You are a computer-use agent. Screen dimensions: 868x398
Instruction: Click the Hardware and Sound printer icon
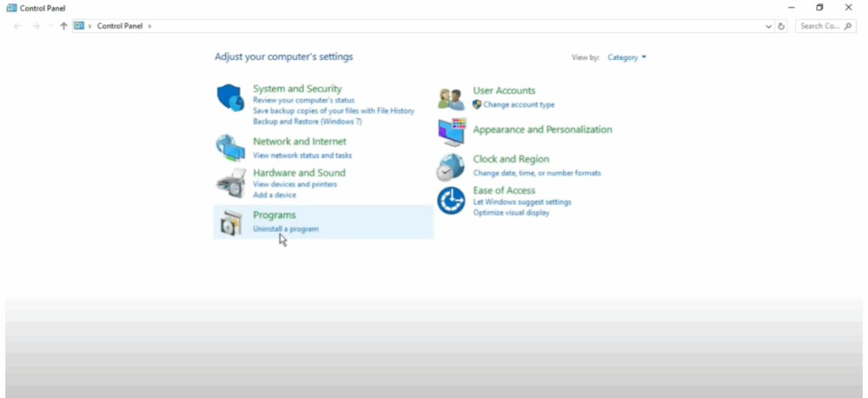point(230,182)
